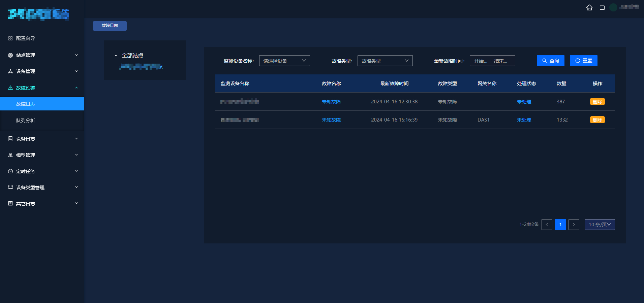The image size is (644, 303).
Task: Click the 故障预警 warning triangle icon
Action: point(10,88)
